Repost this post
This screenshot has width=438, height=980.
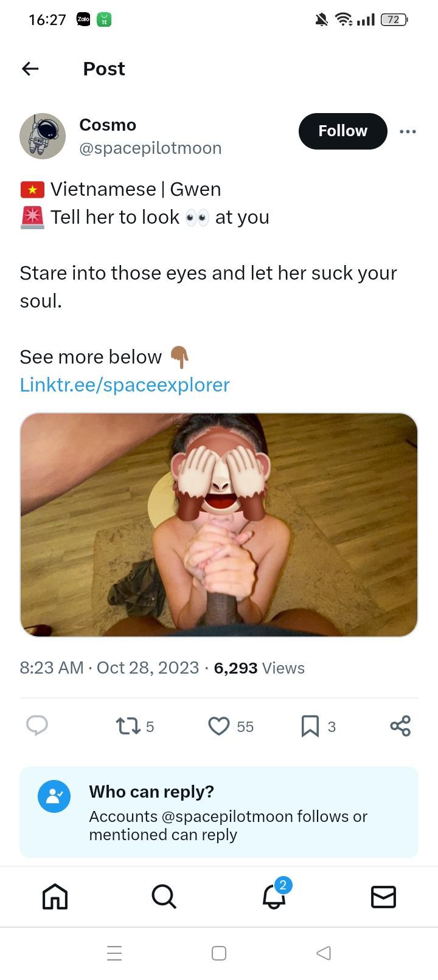pos(128,726)
